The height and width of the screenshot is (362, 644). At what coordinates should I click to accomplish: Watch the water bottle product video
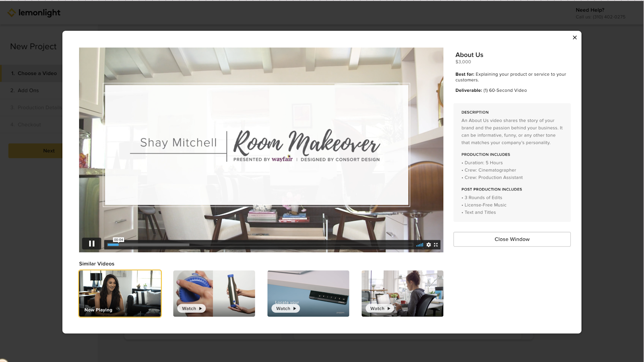[x=214, y=294]
